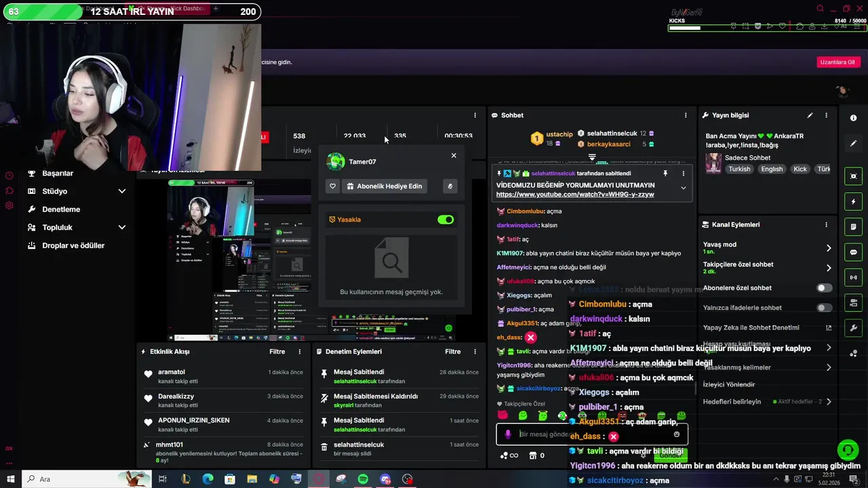Toggle Yalnızca ifadelerle sohbet switch
The image size is (868, 488).
click(824, 308)
